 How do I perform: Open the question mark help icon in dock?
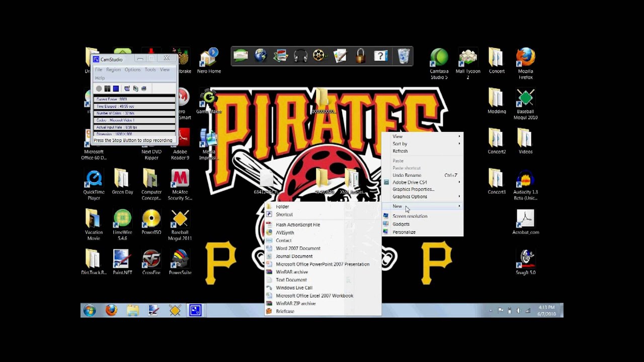pyautogui.click(x=381, y=56)
